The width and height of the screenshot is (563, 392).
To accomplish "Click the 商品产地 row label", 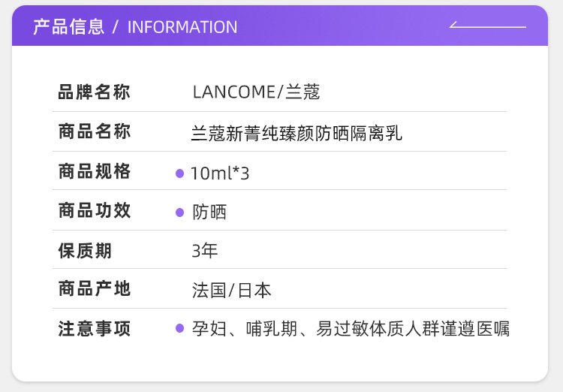I will [95, 289].
